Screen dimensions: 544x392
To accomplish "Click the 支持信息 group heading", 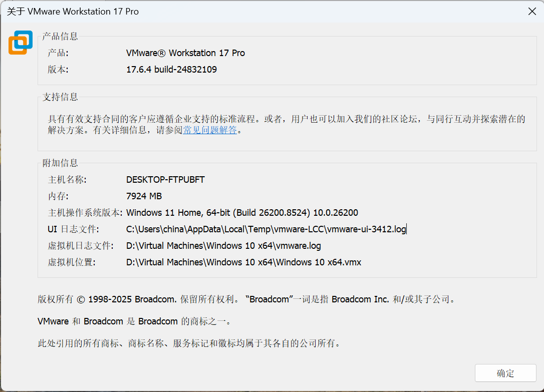I will click(x=60, y=97).
